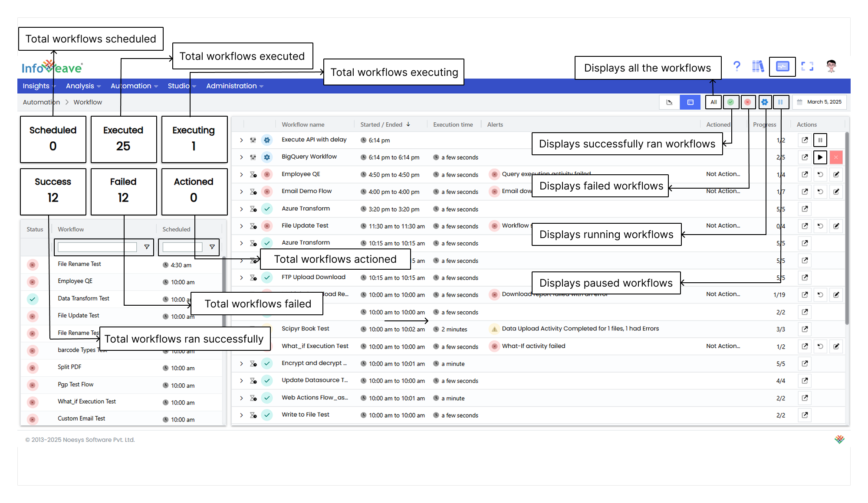Image resolution: width=868 pixels, height=503 pixels.
Task: Open the user avatar profile menu
Action: [x=831, y=66]
